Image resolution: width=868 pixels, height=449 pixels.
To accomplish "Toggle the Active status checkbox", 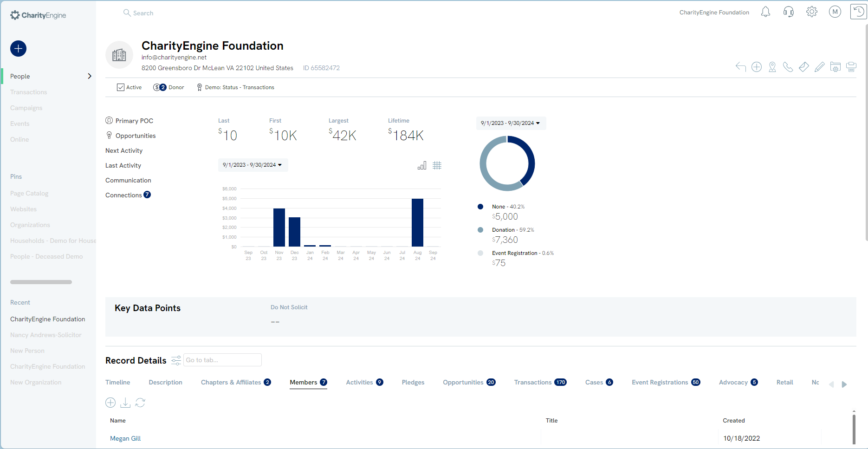I will (x=121, y=87).
